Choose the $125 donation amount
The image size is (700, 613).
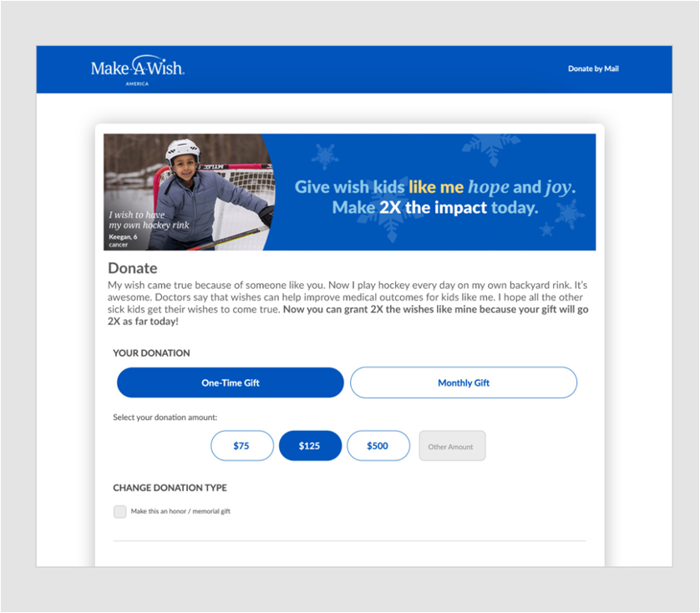coord(310,446)
